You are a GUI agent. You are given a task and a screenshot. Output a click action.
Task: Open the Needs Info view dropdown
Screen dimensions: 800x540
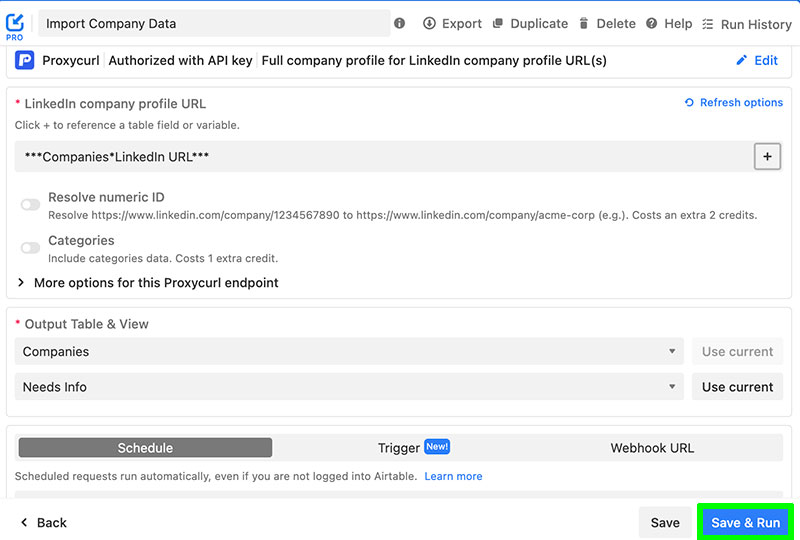tap(349, 386)
